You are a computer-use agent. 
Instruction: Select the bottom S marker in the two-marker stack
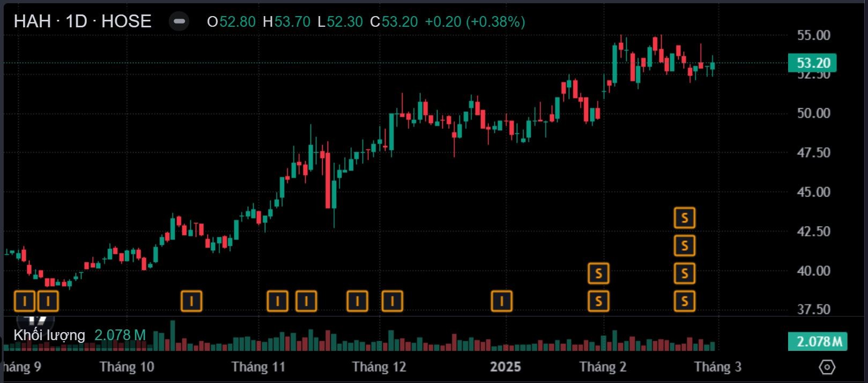click(x=598, y=301)
